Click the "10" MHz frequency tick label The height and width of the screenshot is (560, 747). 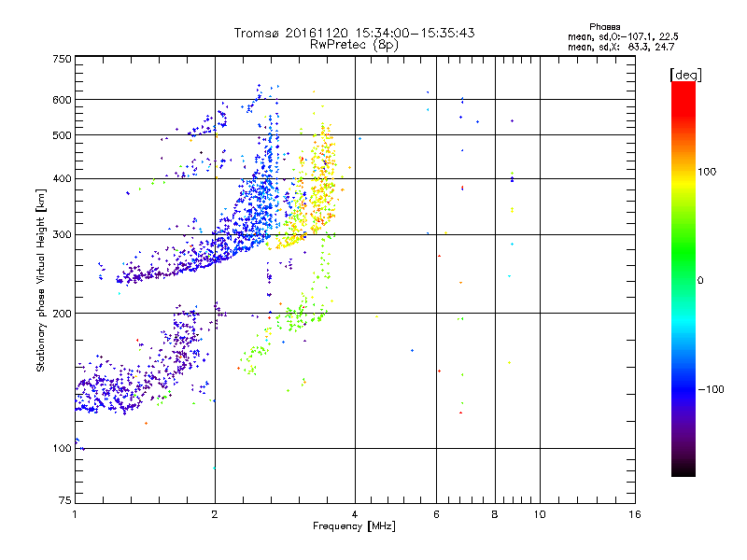pyautogui.click(x=540, y=514)
